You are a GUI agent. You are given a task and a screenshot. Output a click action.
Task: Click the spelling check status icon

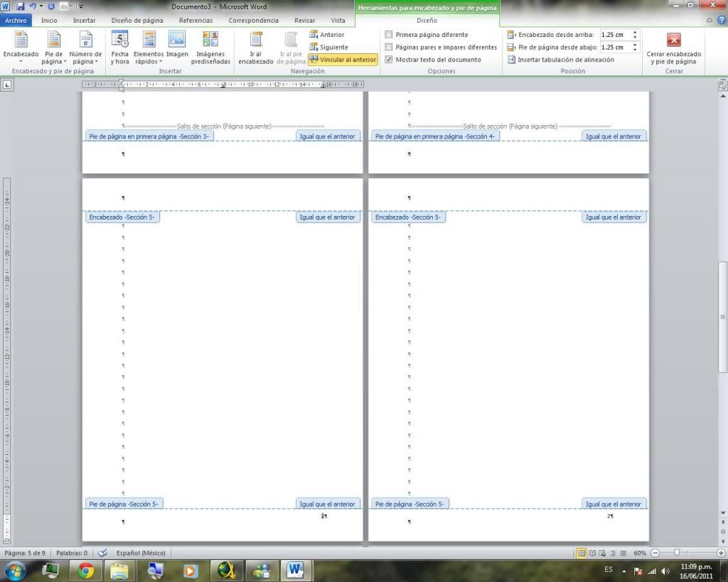coord(102,553)
